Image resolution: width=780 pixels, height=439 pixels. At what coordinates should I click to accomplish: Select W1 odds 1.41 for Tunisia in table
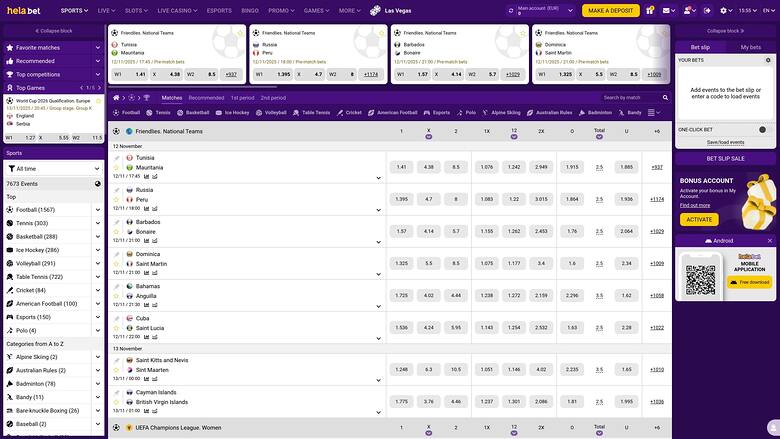pyautogui.click(x=401, y=168)
